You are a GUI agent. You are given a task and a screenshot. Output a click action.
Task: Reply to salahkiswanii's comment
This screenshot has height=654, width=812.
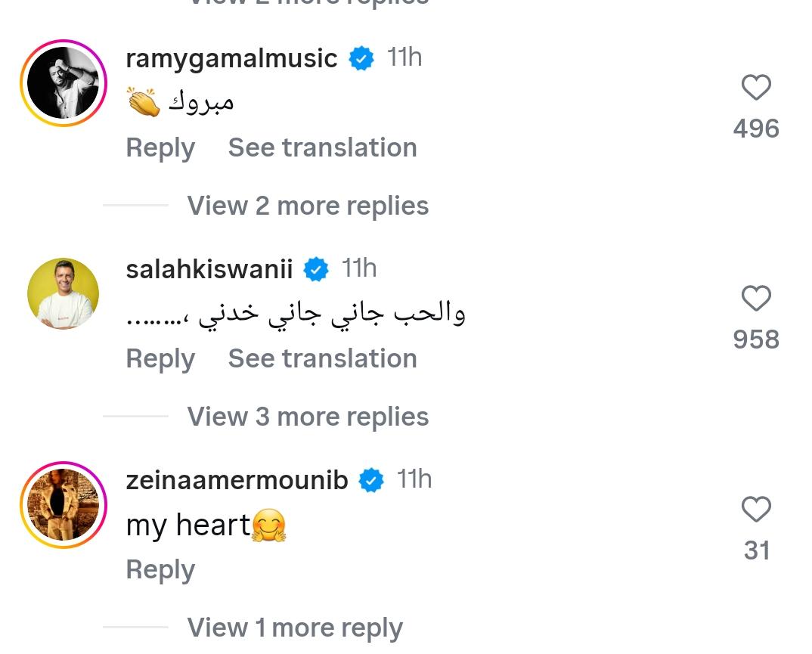(x=160, y=358)
